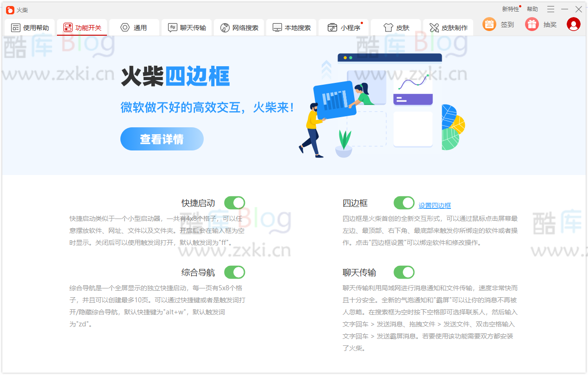
Task: Click the 查看详情 banner button
Action: tap(162, 138)
